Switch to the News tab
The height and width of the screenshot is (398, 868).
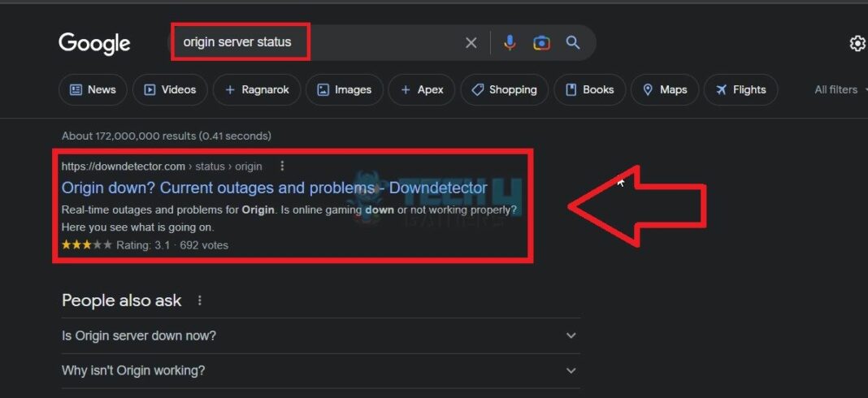pyautogui.click(x=93, y=89)
